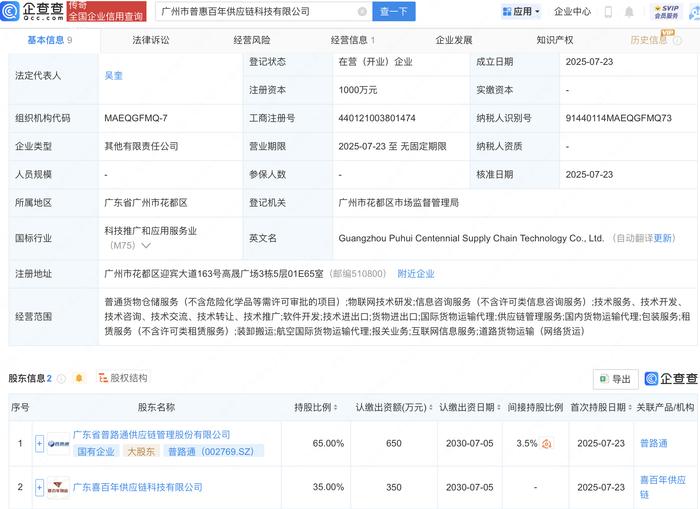Click 普路通 company logo thumbnail

click(x=58, y=444)
